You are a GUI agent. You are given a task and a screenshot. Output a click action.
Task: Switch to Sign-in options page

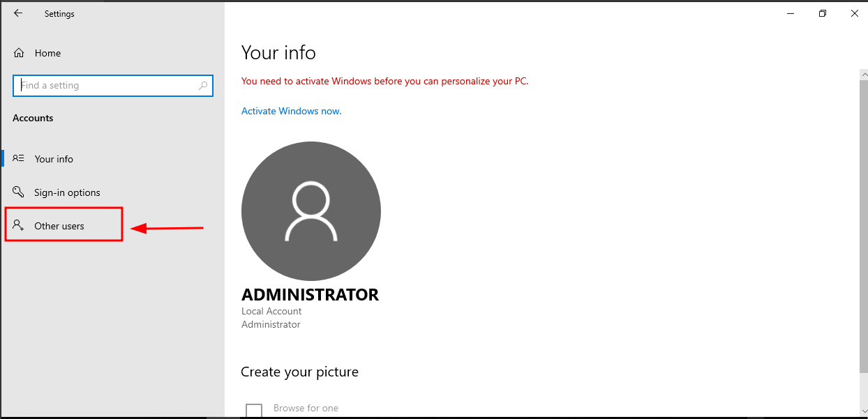[67, 192]
